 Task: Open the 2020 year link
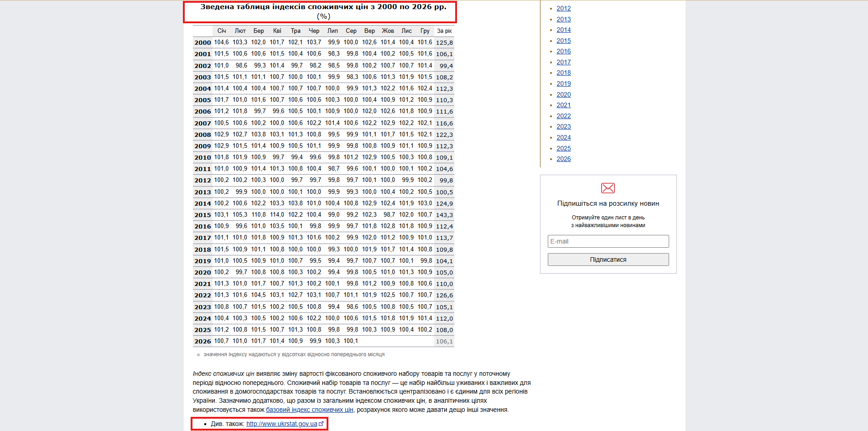tap(563, 94)
